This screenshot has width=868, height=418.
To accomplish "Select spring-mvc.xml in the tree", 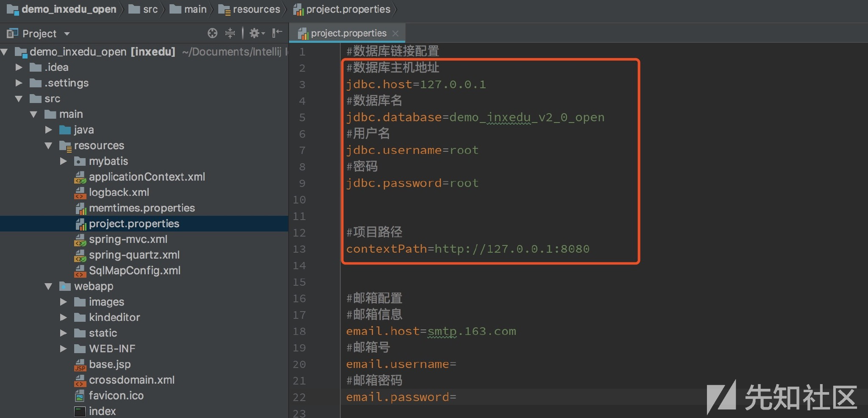I will (x=128, y=240).
